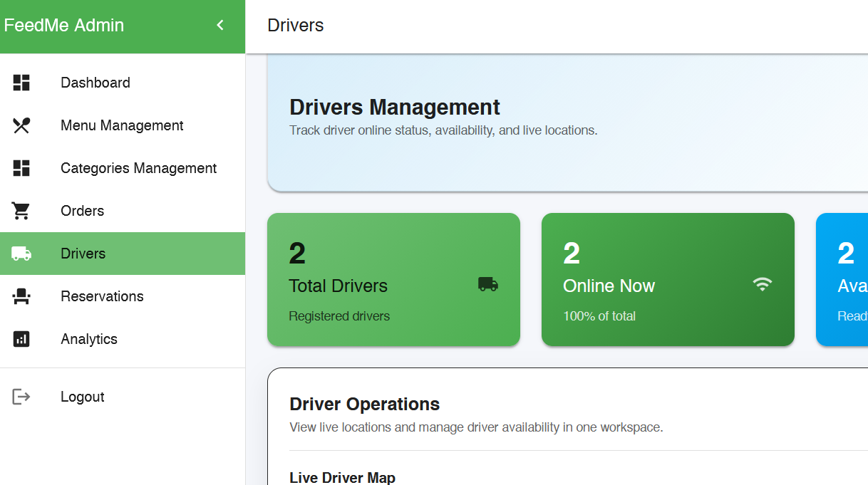Click the Categories Management grid icon
Screen dimensions: 868x485
tap(21, 168)
